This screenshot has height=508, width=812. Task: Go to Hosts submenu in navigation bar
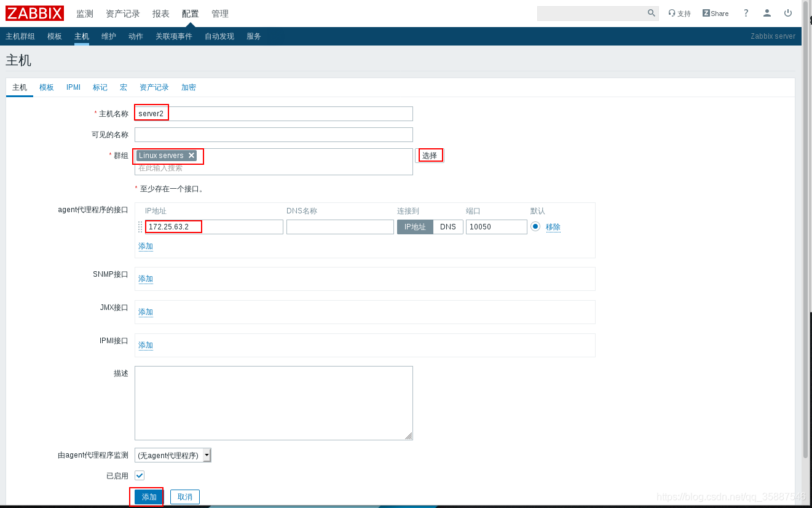pos(82,36)
